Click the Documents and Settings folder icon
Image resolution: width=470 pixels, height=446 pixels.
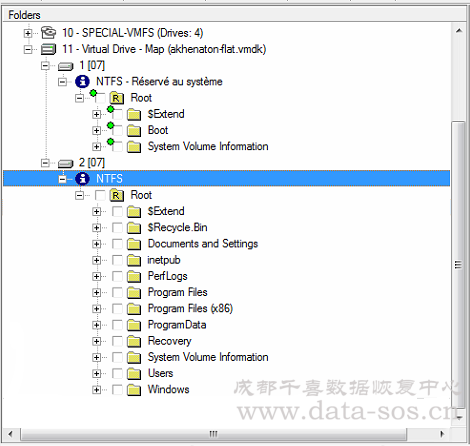(134, 244)
